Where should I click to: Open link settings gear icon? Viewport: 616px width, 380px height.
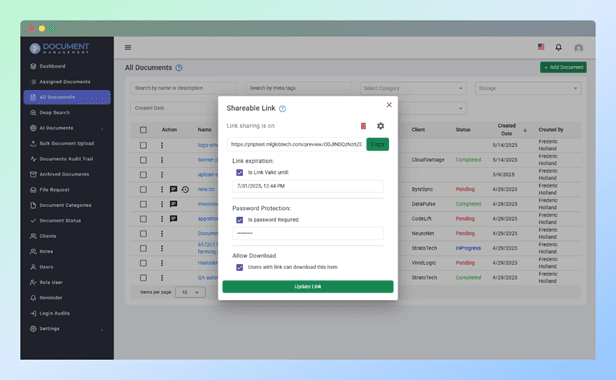click(x=380, y=126)
